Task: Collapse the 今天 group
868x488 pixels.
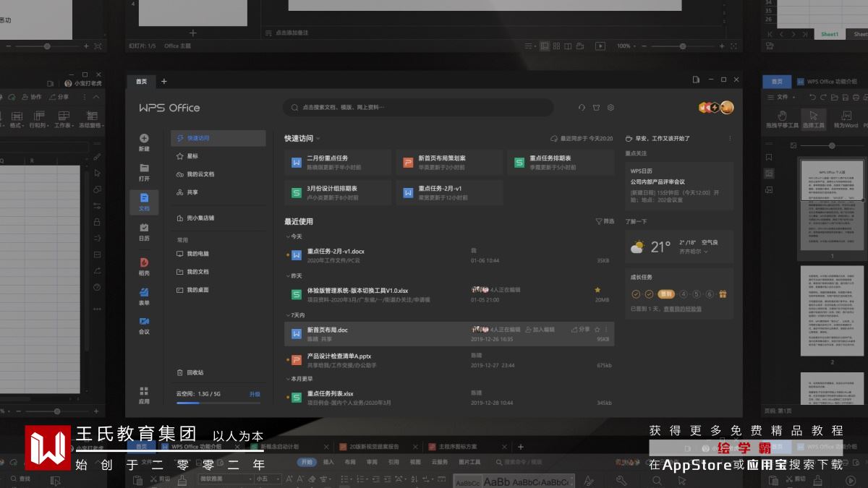Action: pos(287,236)
